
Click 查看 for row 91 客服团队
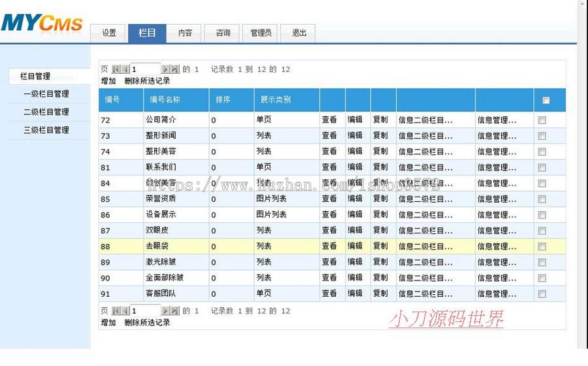coord(329,293)
